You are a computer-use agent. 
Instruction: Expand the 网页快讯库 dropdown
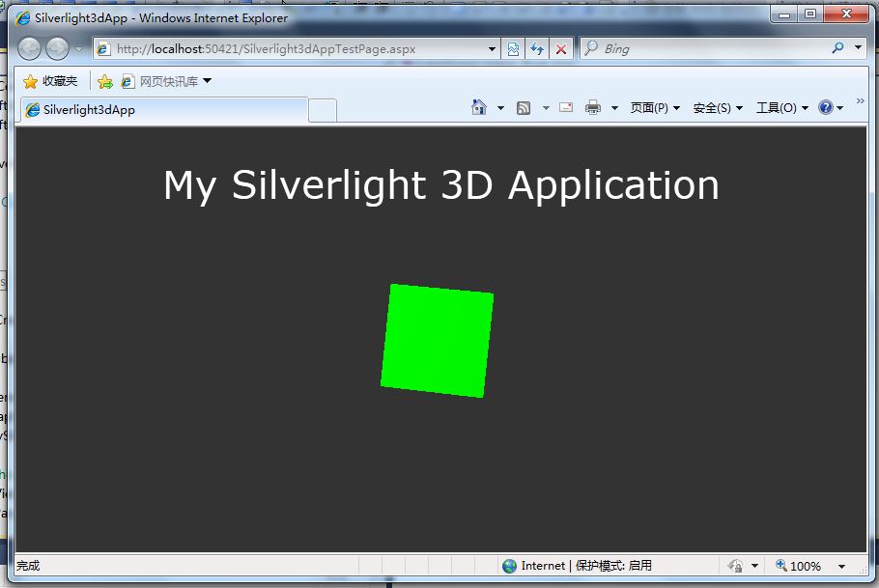pyautogui.click(x=207, y=81)
